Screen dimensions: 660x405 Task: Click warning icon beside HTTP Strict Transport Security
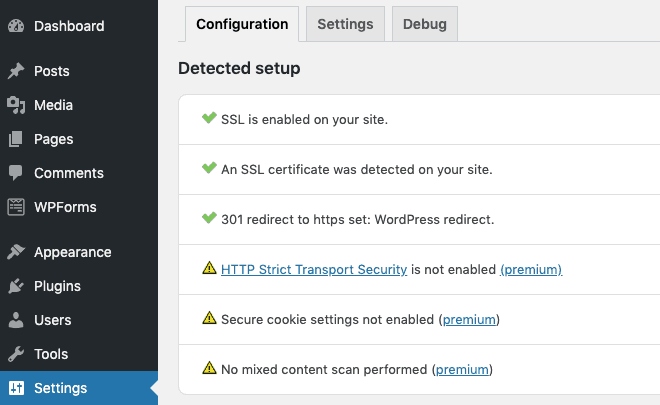tap(209, 268)
